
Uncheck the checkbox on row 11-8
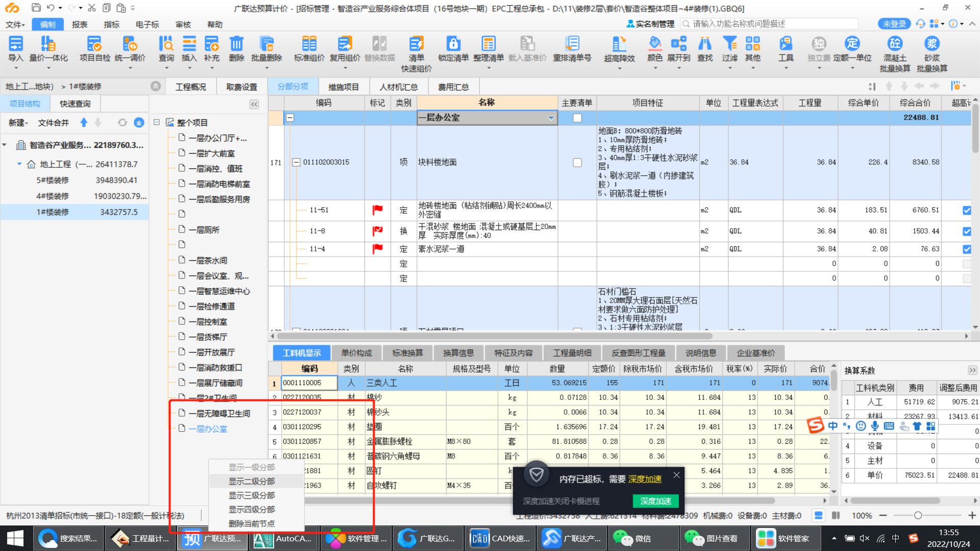pyautogui.click(x=967, y=231)
